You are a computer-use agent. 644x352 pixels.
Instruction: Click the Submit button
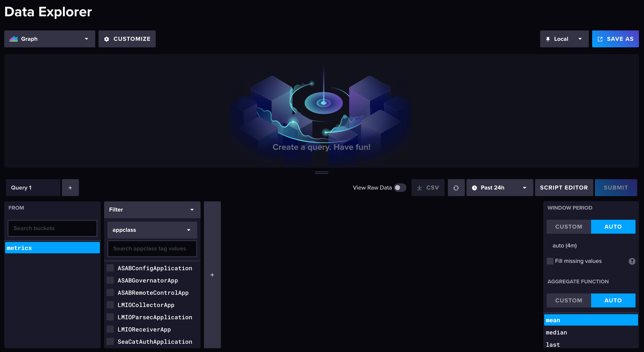[616, 188]
